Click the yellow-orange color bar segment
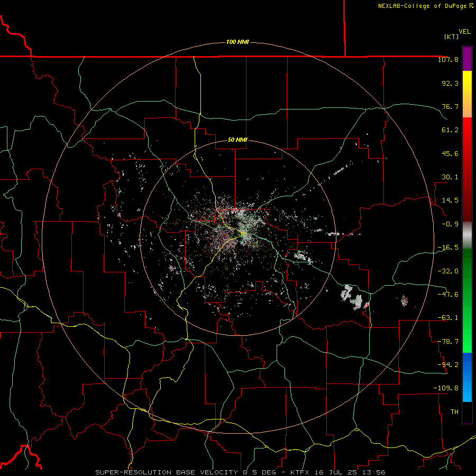 click(467, 94)
